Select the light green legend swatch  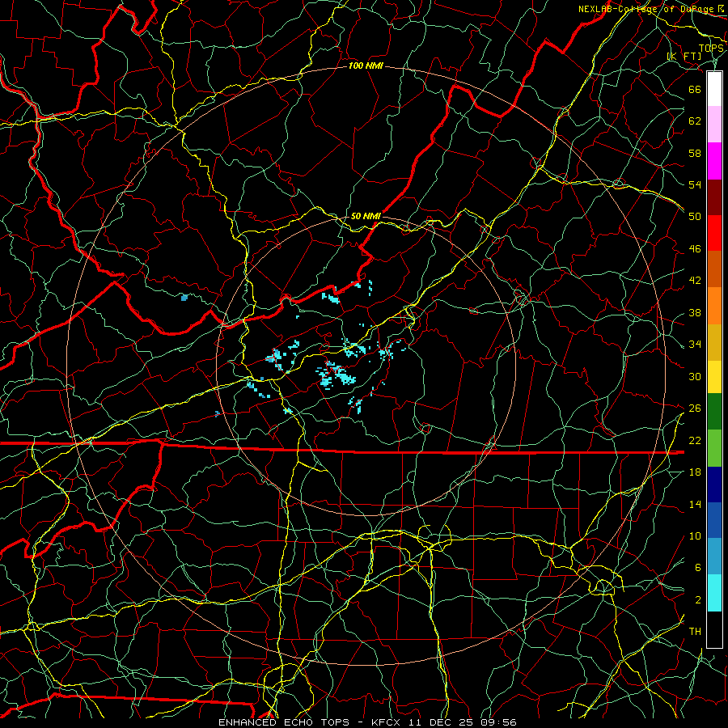coord(714,448)
